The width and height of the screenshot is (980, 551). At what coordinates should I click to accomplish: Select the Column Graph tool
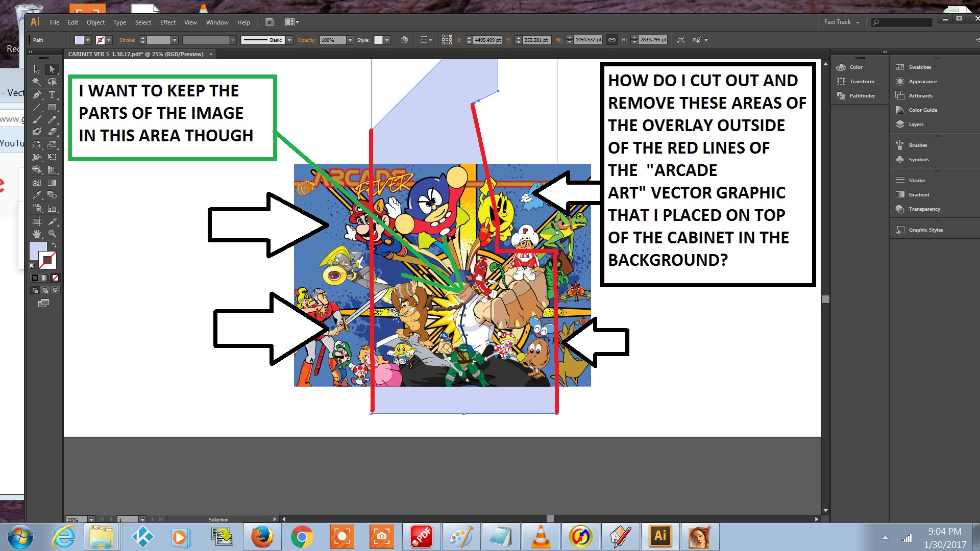pos(52,208)
